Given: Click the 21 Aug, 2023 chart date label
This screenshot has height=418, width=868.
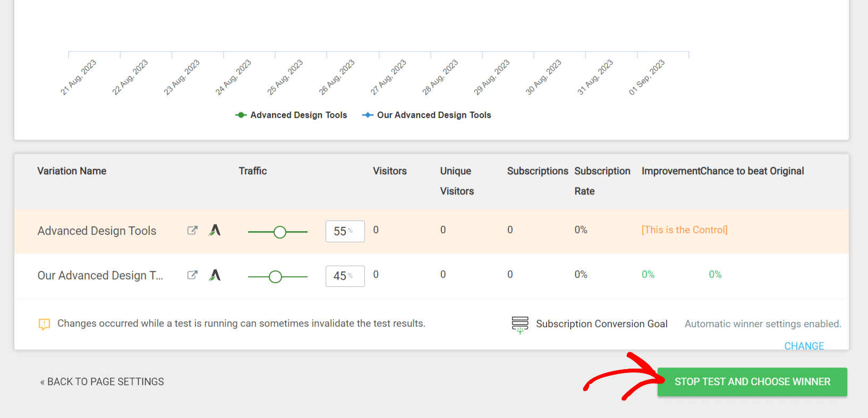Looking at the screenshot, I should coord(79,78).
